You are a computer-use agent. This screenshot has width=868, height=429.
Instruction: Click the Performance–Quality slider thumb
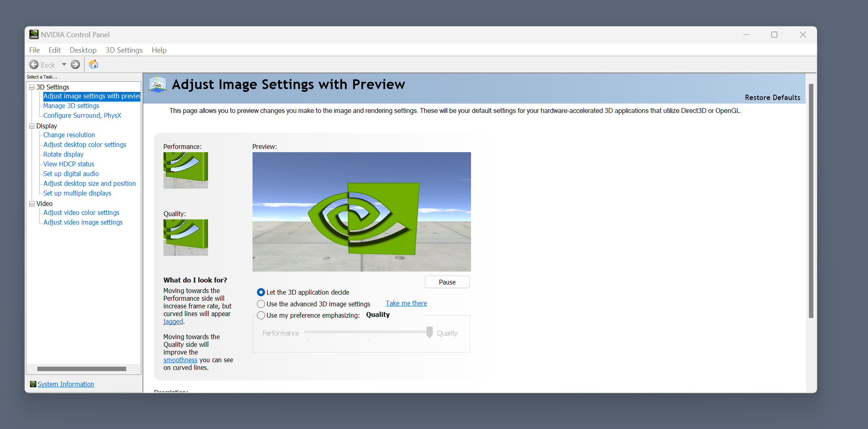click(x=429, y=332)
